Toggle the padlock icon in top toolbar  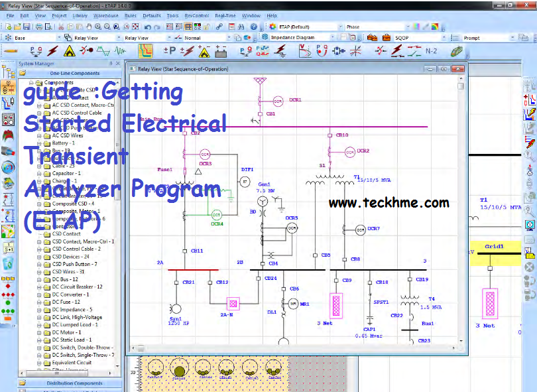point(206,27)
